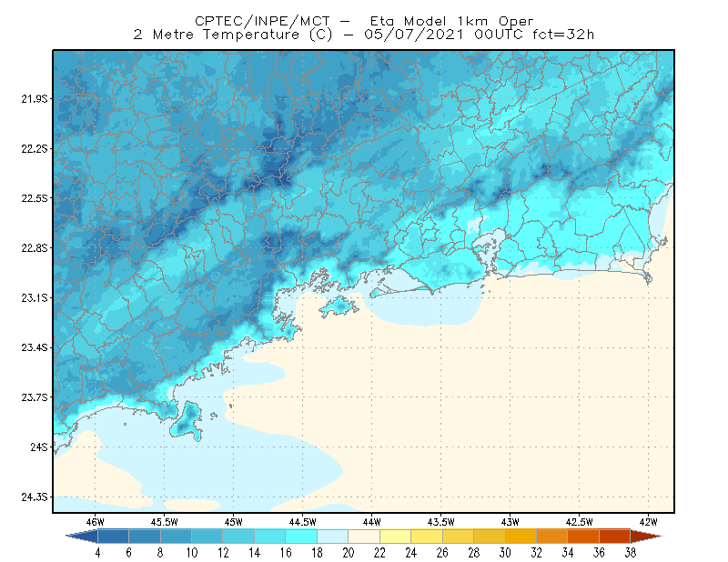Click the 42W longitude axis label
This screenshot has height=562, width=728.
[648, 522]
